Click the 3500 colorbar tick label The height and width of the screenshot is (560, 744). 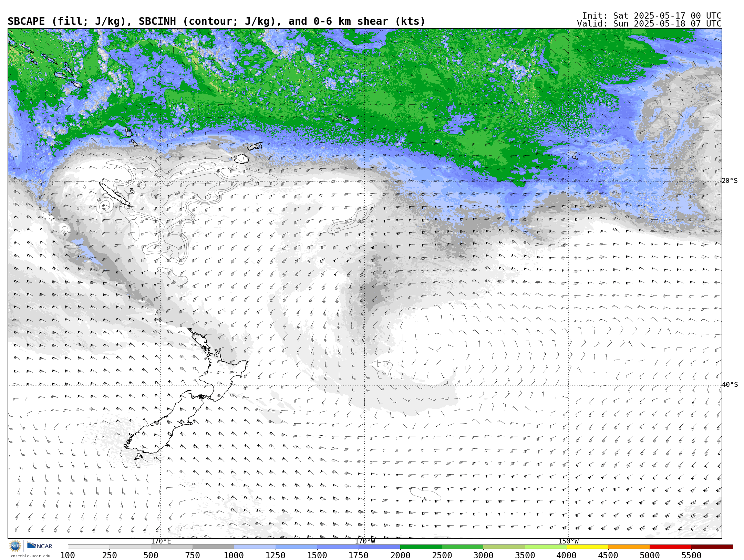(x=525, y=555)
